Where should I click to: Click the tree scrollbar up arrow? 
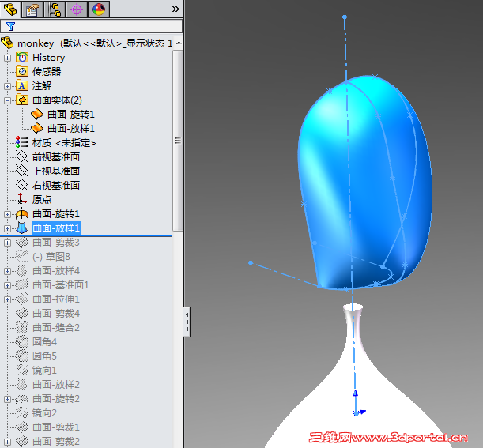pos(179,43)
